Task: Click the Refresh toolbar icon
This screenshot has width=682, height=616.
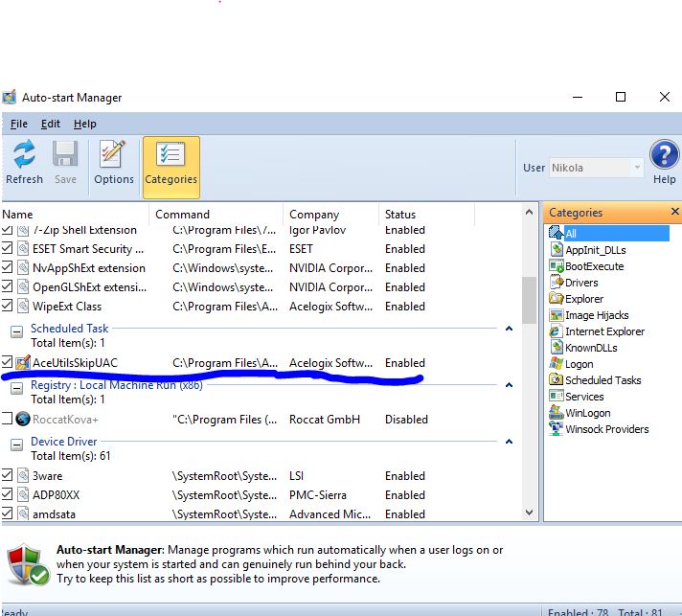Action: tap(24, 154)
